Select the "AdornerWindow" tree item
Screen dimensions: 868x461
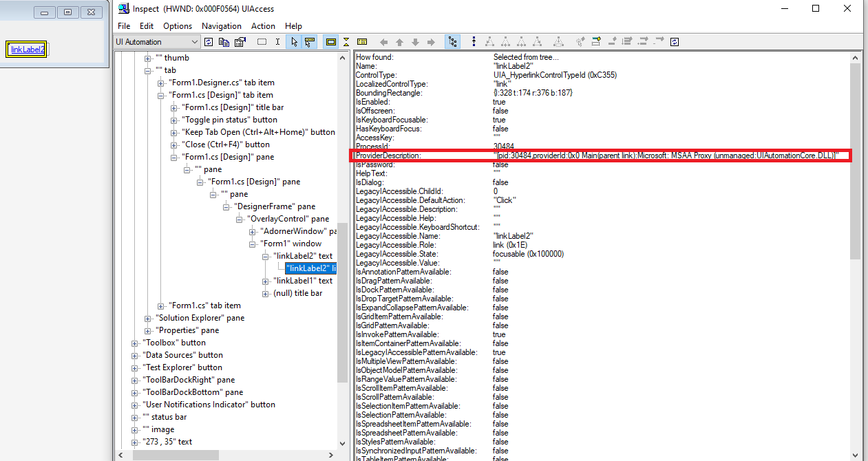[x=298, y=231]
